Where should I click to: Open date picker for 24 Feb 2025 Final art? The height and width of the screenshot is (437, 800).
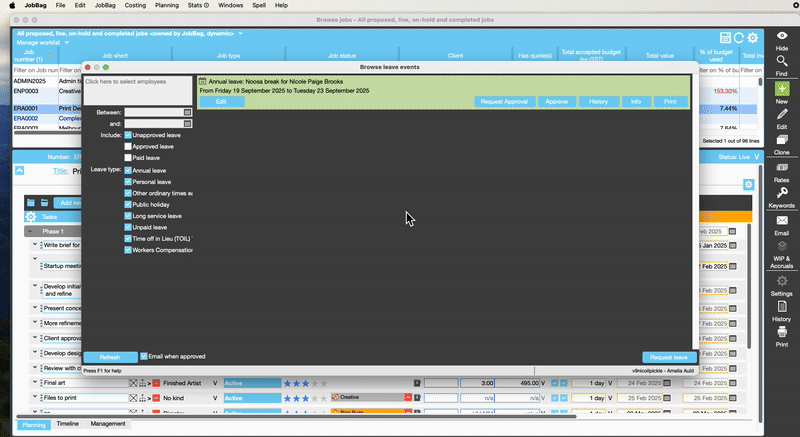tap(667, 383)
